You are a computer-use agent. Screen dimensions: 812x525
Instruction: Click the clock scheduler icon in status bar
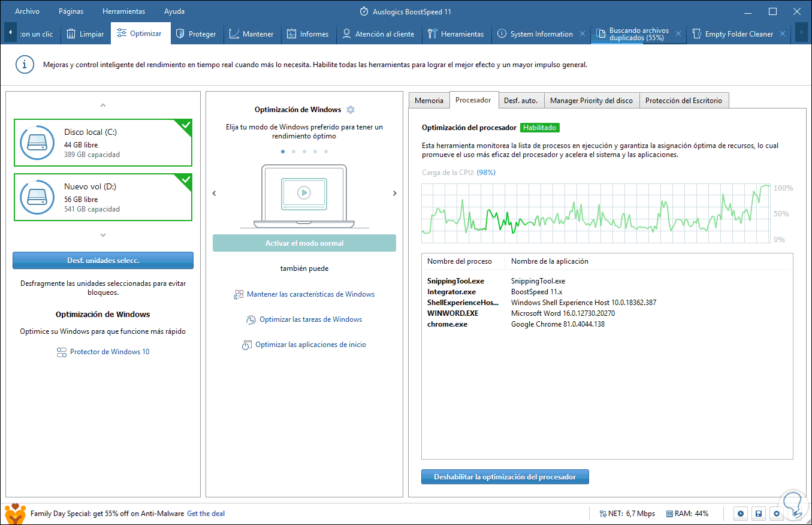point(741,514)
